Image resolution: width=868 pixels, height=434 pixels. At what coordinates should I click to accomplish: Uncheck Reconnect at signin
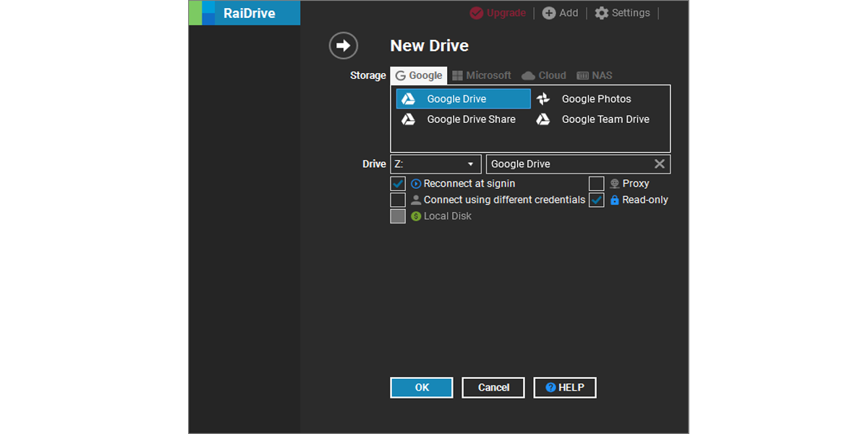(x=398, y=183)
